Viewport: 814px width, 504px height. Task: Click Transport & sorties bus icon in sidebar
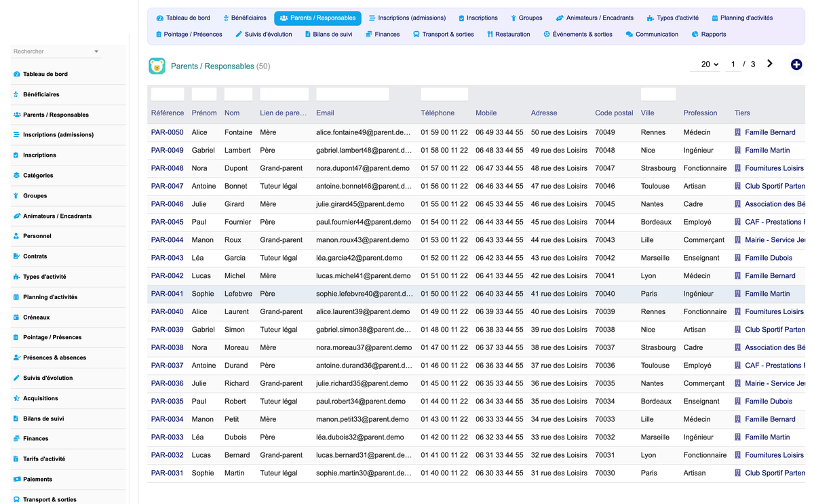click(16, 499)
